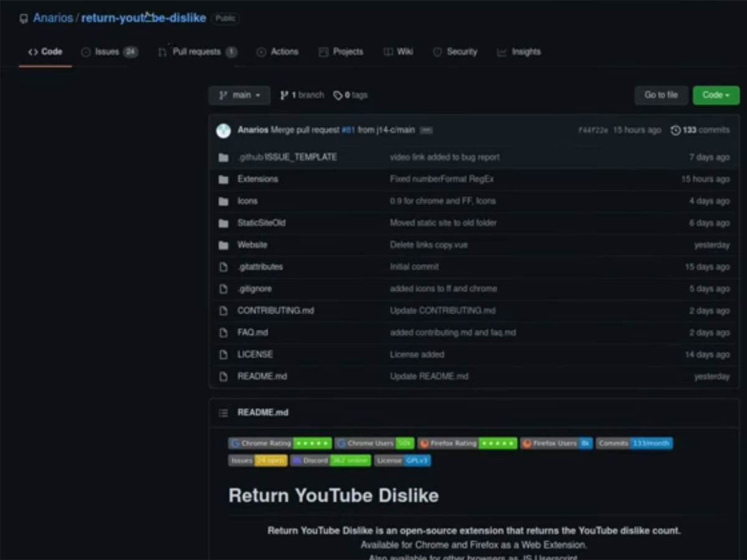Open the README.md file
This screenshot has width=747, height=560.
click(262, 376)
